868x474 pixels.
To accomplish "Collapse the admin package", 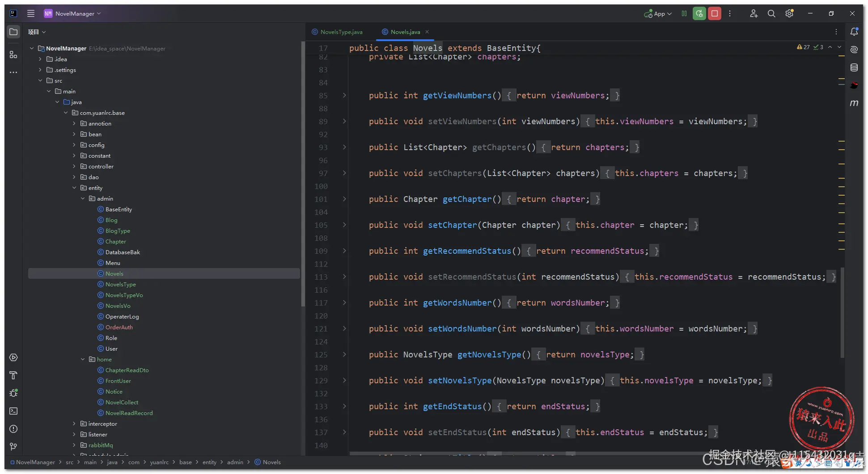I will (83, 198).
